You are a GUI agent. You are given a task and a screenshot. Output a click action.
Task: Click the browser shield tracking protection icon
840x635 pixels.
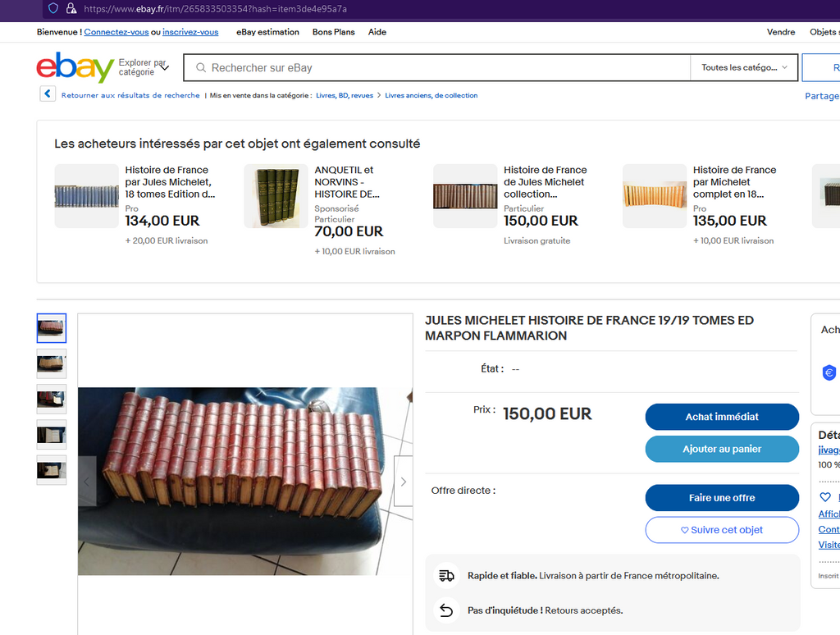(53, 8)
